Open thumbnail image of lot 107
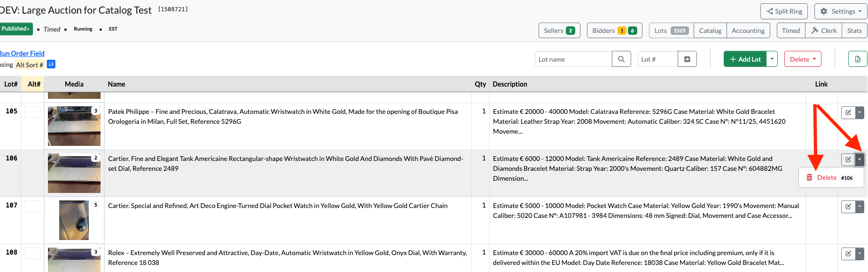 coord(74,220)
